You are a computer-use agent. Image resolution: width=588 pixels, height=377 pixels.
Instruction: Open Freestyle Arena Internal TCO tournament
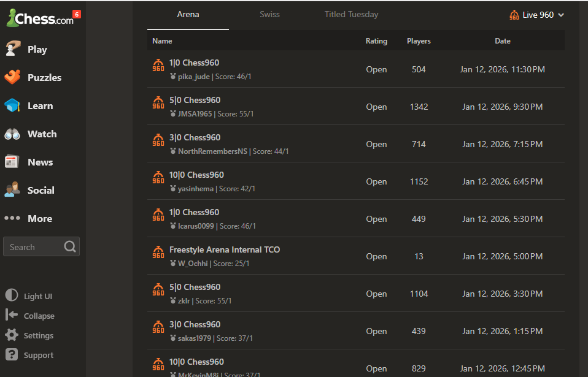tap(225, 249)
